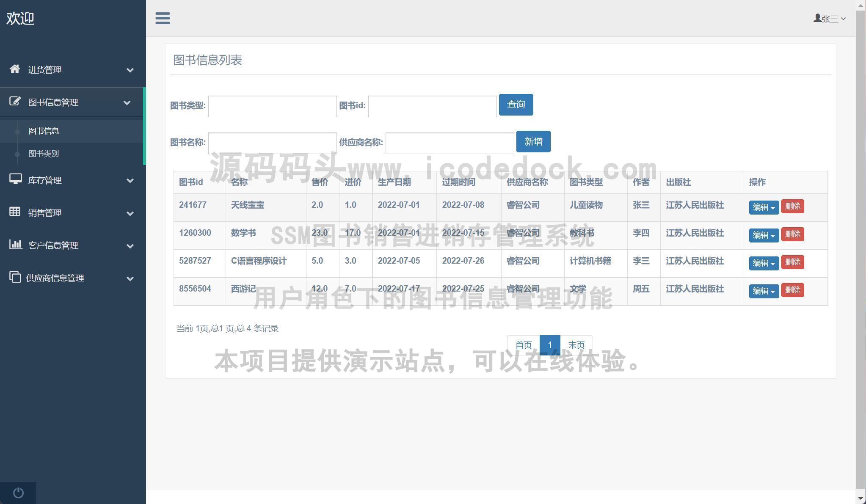
Task: Open the 编辑 dropdown for 西游记 row
Action: click(x=764, y=291)
